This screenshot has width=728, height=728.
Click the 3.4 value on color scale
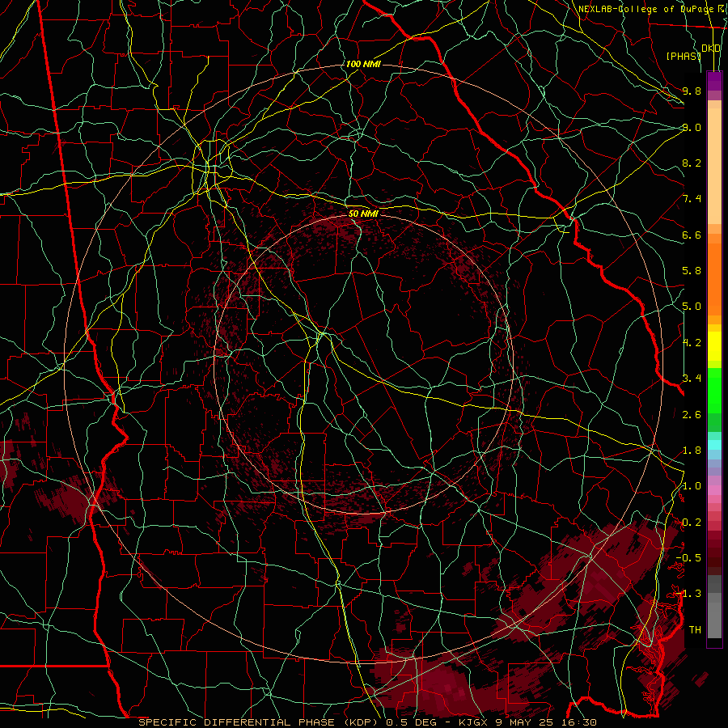pos(692,379)
